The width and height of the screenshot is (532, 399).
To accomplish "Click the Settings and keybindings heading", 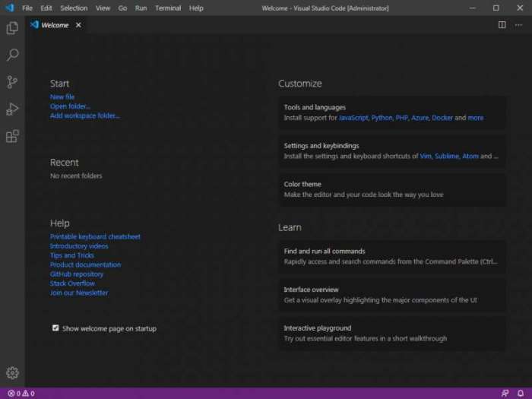I will pyautogui.click(x=321, y=146).
